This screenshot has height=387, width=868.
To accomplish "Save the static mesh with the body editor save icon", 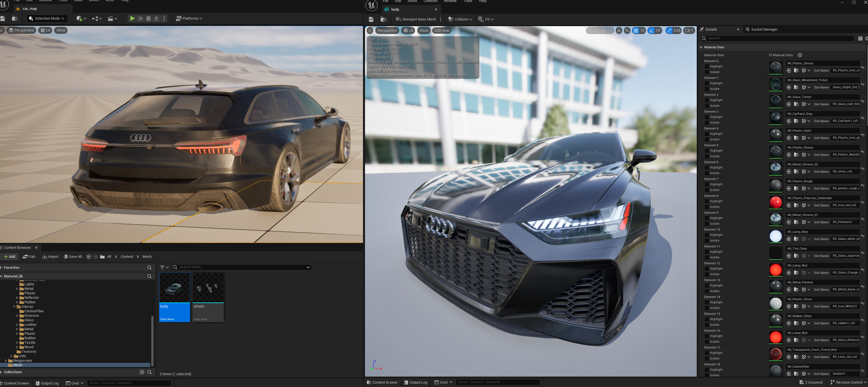I will click(x=371, y=19).
